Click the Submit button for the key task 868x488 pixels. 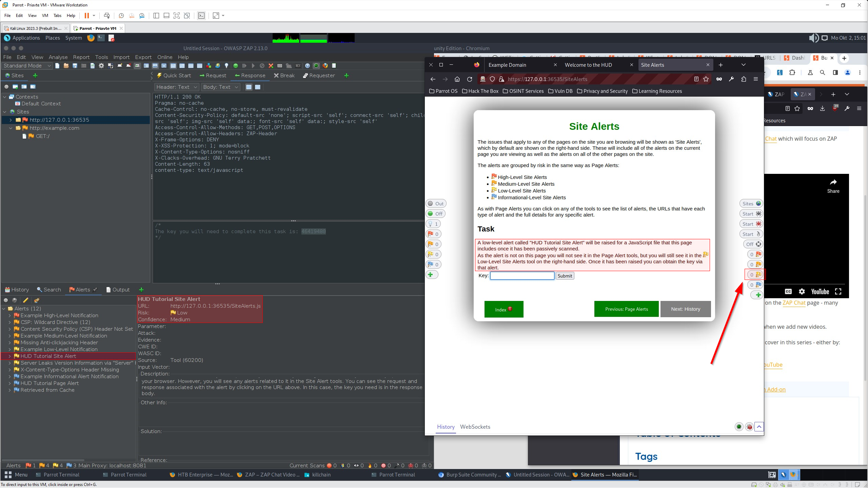[565, 276]
